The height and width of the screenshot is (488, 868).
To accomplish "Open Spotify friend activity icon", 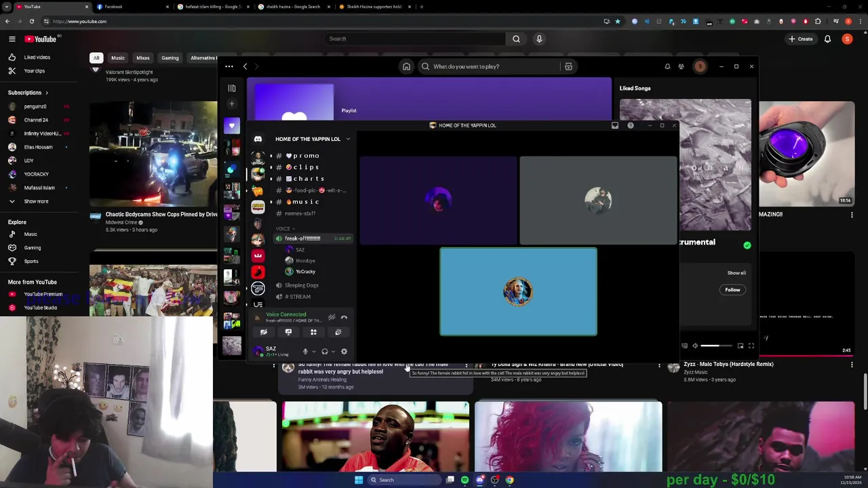I will point(681,66).
